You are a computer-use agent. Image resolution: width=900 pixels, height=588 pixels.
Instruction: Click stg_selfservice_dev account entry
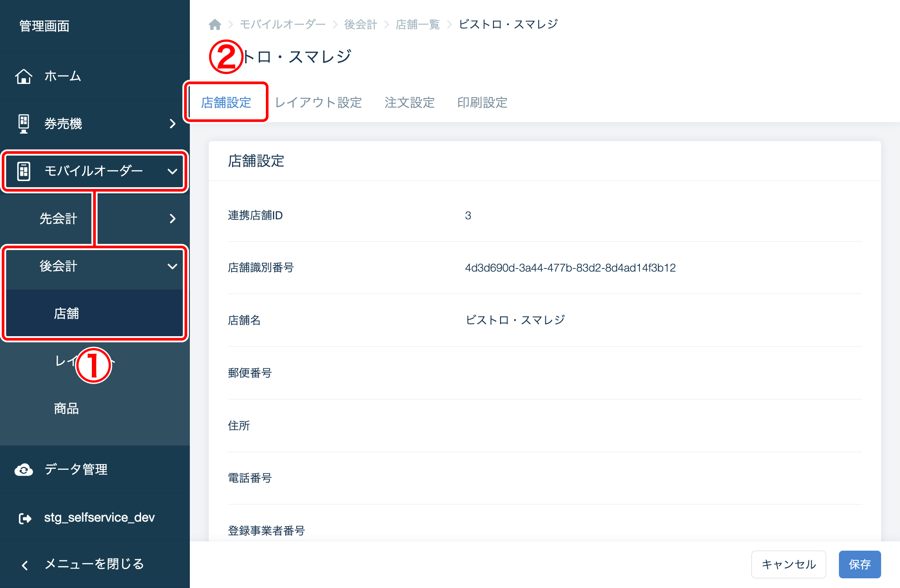point(95,518)
